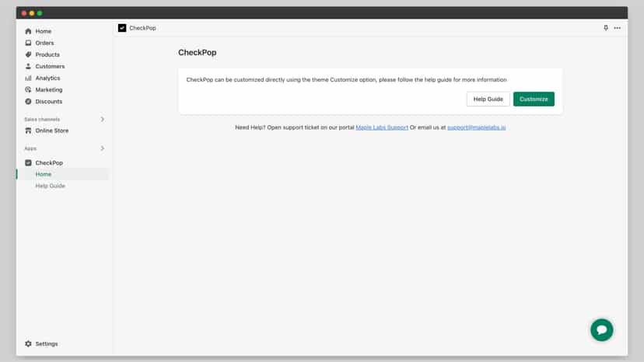
Task: Click the Discounts badge icon
Action: coord(28,102)
